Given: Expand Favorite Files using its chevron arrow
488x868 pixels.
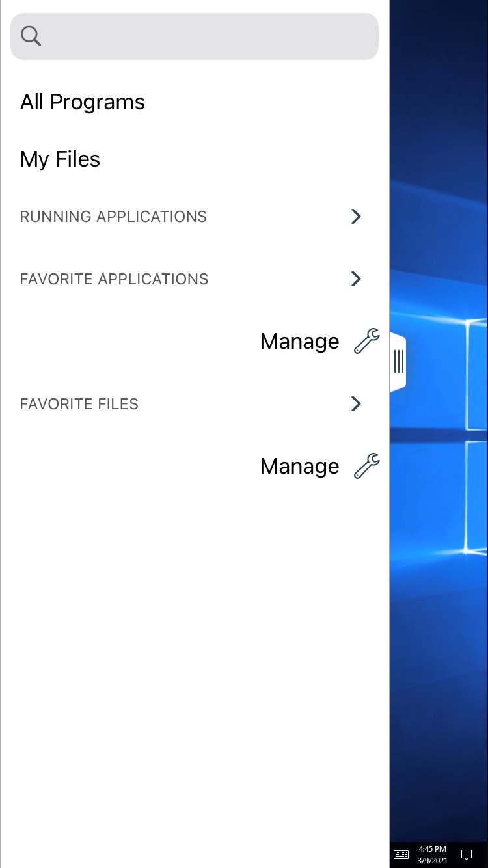Looking at the screenshot, I should click(356, 404).
